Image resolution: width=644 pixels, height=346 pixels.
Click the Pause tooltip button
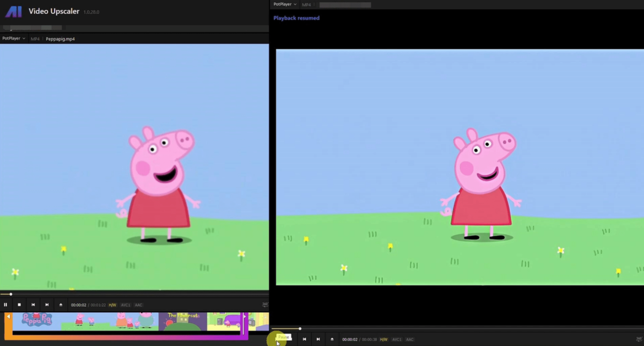click(283, 337)
